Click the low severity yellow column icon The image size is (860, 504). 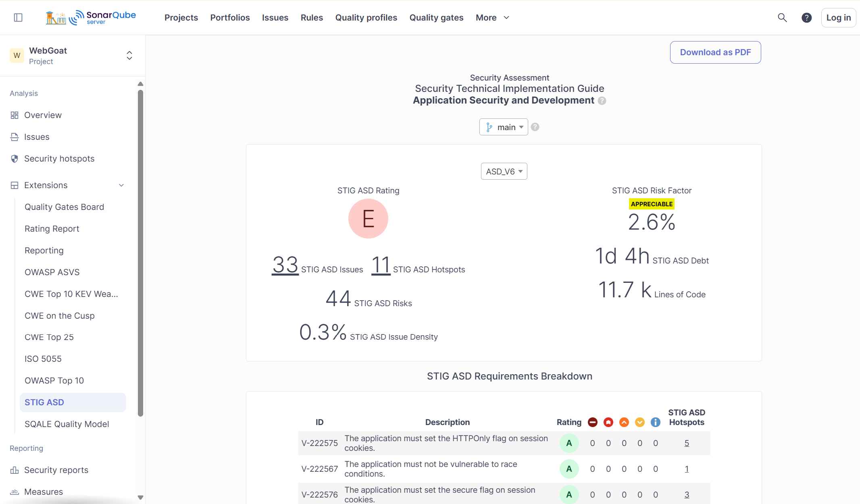pos(640,422)
